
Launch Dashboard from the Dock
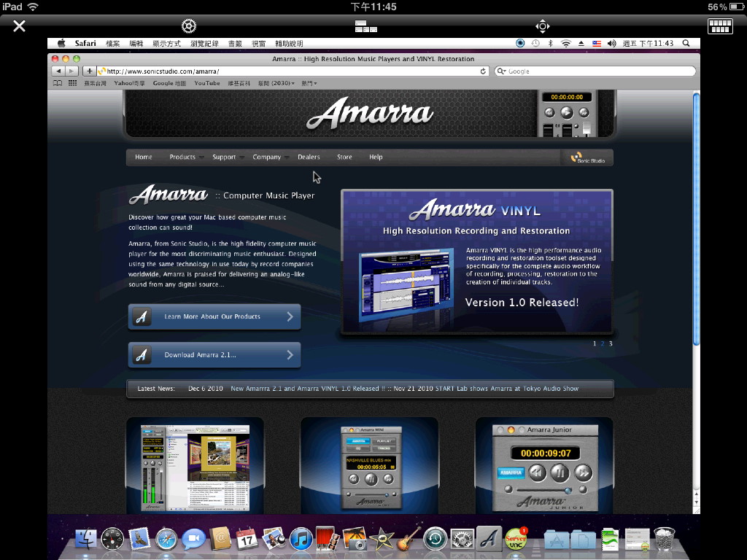point(112,540)
